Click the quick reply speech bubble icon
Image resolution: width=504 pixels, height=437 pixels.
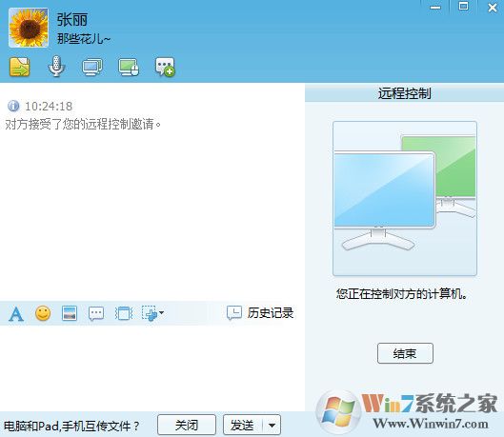96,313
